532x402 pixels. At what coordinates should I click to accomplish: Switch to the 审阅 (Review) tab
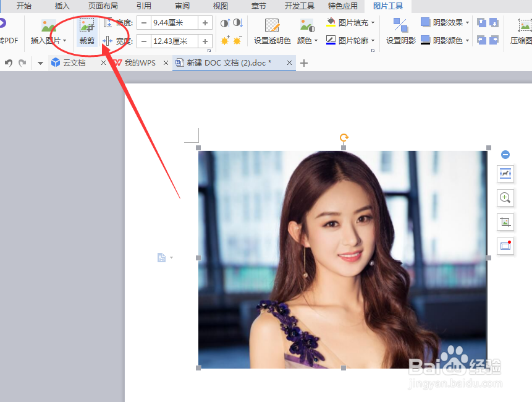pos(182,6)
